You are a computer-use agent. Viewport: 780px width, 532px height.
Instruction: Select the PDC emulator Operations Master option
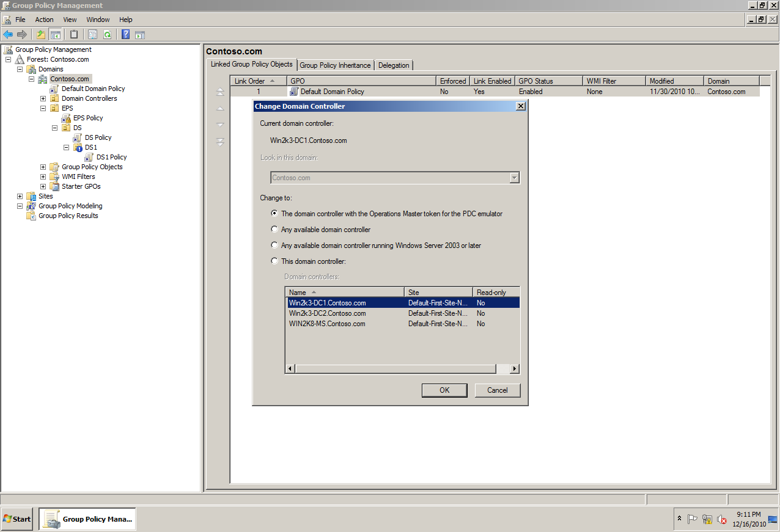274,214
